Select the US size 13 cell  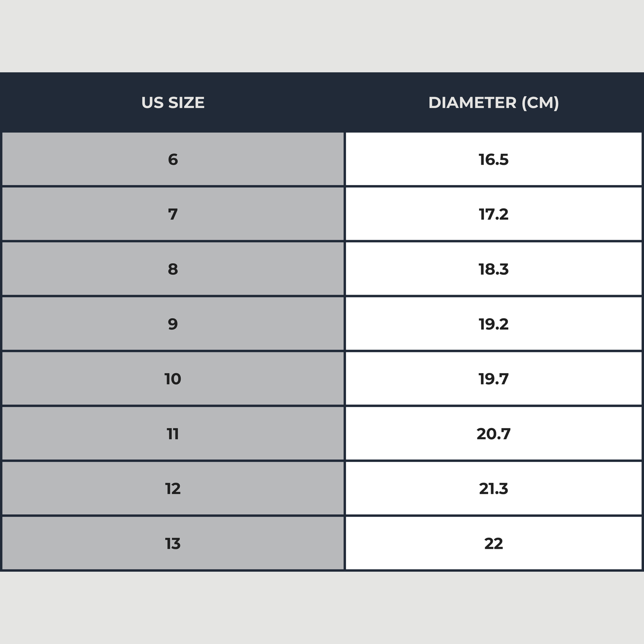pos(173,544)
